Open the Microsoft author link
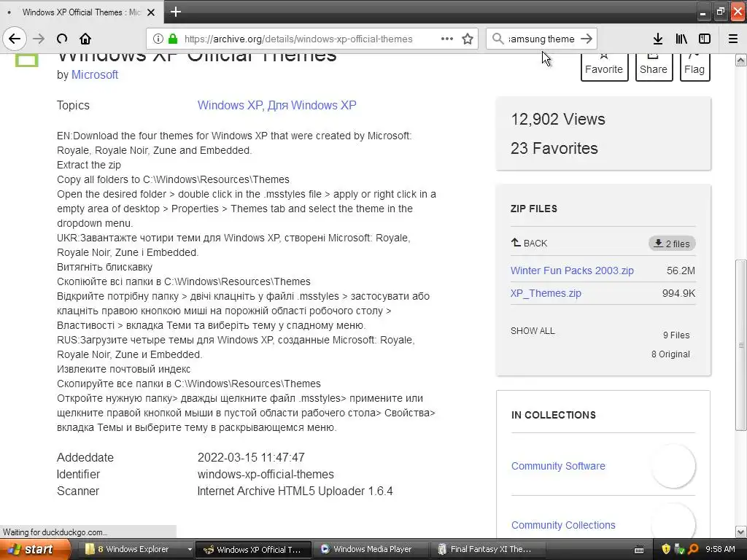This screenshot has height=560, width=747. [x=95, y=75]
